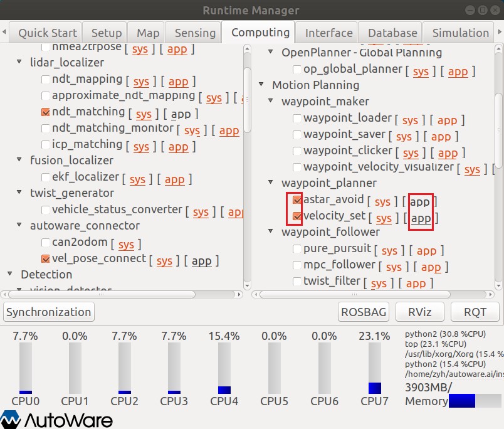The image size is (504, 429).
Task: Open the ROSBAG tool
Action: tap(364, 312)
